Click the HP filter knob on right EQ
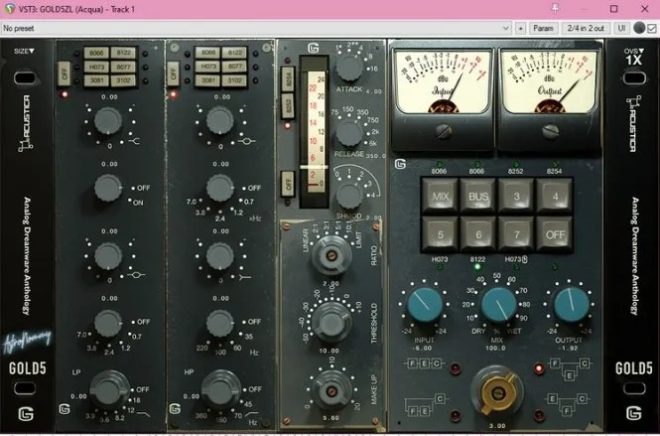660x436 pixels. pyautogui.click(x=220, y=389)
